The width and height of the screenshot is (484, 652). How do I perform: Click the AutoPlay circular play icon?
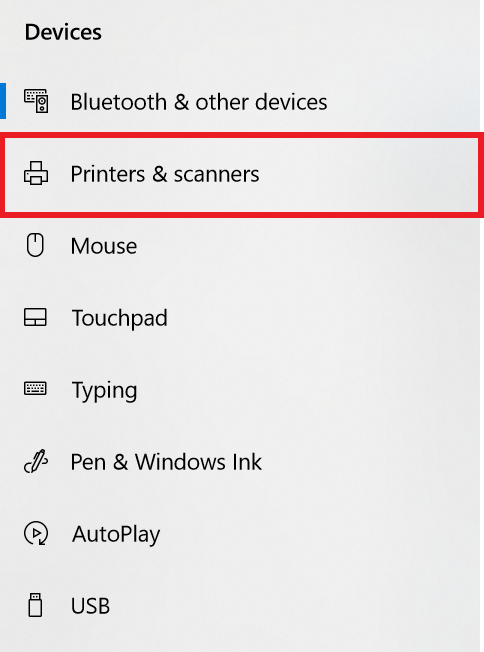[x=36, y=533]
